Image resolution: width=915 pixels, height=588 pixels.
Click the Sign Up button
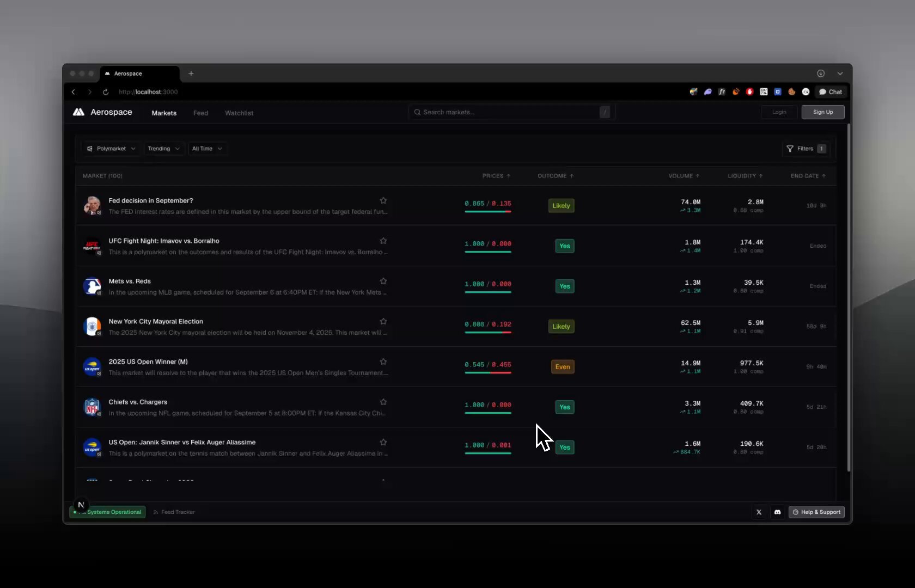pos(822,112)
